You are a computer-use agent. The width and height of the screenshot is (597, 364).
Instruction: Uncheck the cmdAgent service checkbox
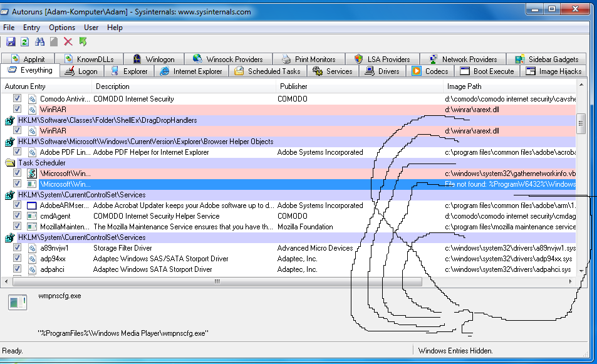[17, 216]
